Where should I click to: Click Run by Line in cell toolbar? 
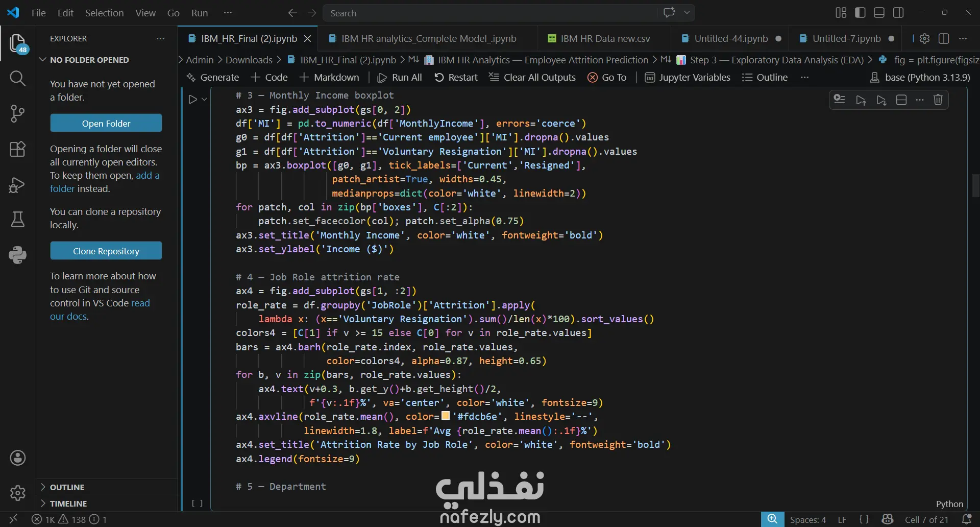click(840, 100)
